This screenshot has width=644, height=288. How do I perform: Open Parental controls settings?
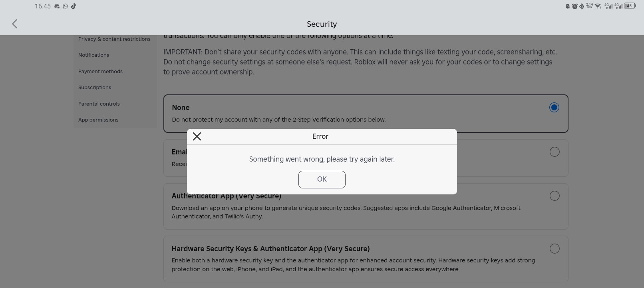(99, 104)
